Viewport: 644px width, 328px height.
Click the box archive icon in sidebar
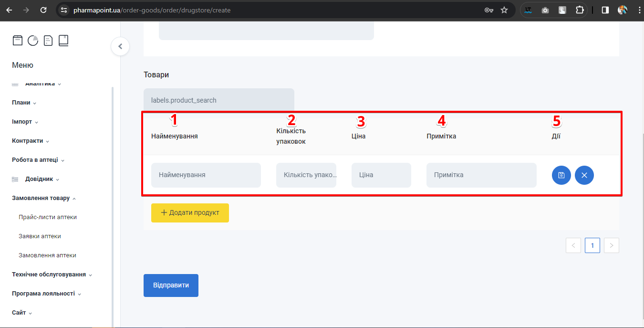tap(18, 41)
